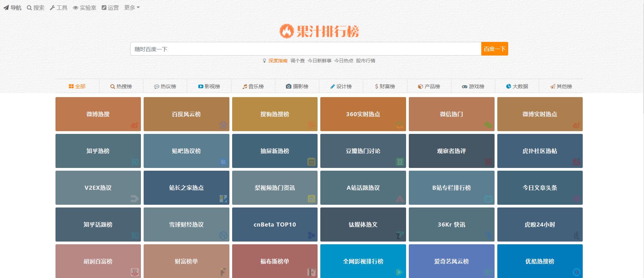Open the 优酷热搜榜 card
Viewport: 644px width, 278px height.
click(540, 261)
